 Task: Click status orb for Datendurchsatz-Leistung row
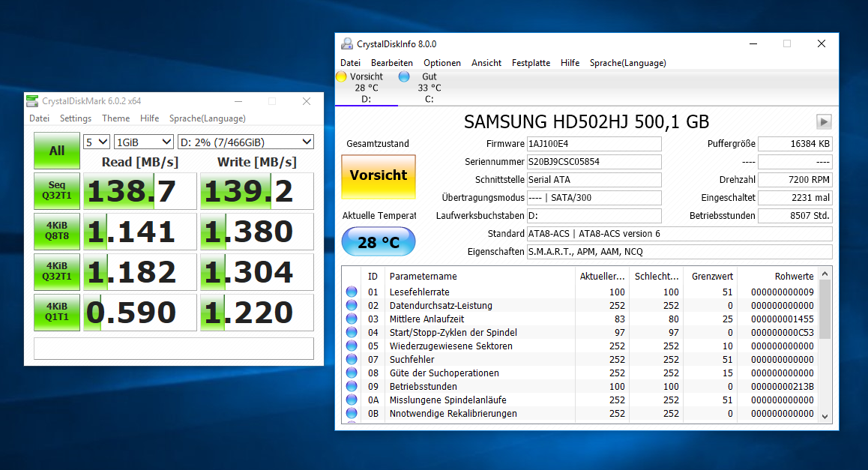tap(352, 305)
